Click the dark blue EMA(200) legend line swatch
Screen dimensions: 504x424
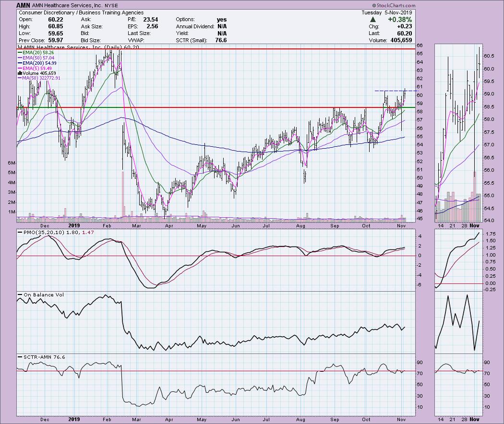tap(19, 63)
